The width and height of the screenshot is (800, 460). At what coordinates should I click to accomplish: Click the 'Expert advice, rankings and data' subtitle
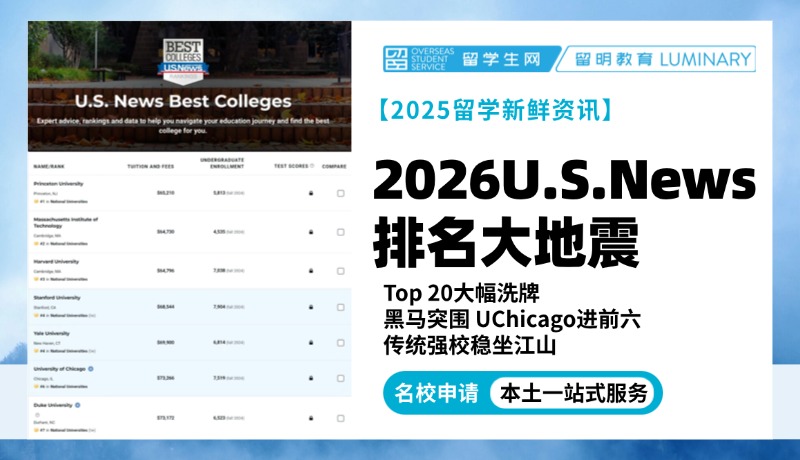point(183,125)
